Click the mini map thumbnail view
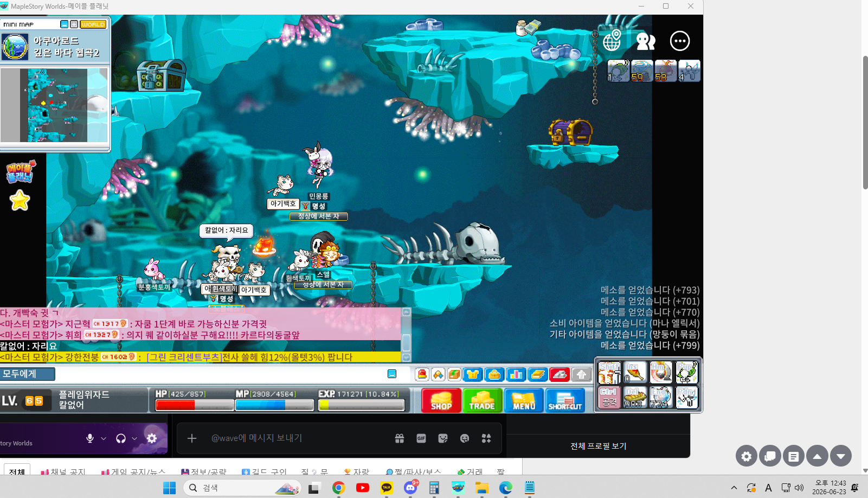This screenshot has width=868, height=498. coord(54,105)
